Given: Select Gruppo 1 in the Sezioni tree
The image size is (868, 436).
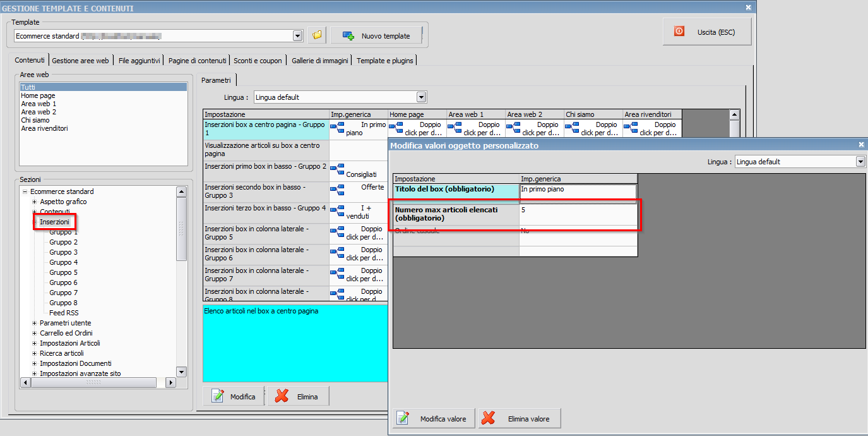Looking at the screenshot, I should [x=64, y=232].
